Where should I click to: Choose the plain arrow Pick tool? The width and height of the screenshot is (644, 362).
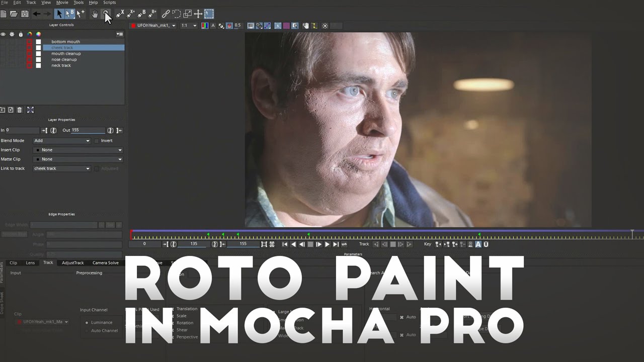click(59, 14)
